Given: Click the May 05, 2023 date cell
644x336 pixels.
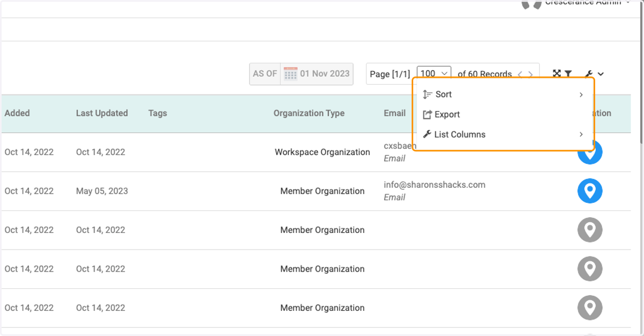Looking at the screenshot, I should tap(102, 191).
